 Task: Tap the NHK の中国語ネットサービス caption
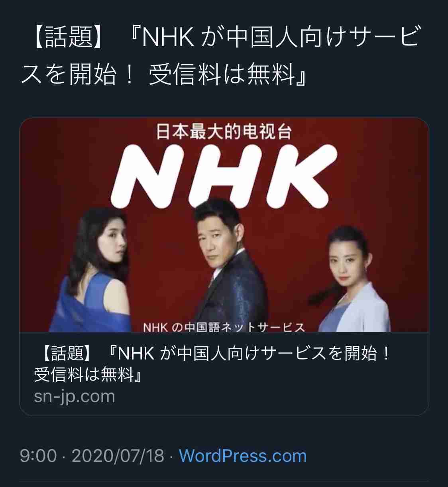(224, 327)
